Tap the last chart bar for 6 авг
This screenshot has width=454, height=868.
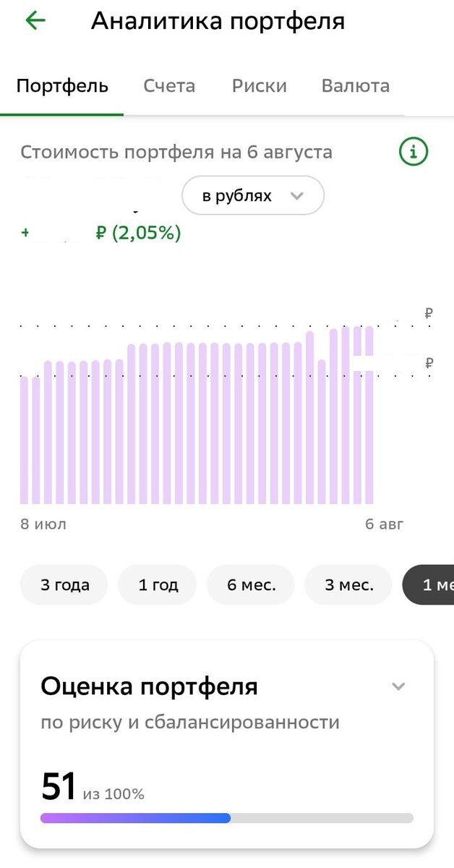pyautogui.click(x=369, y=415)
